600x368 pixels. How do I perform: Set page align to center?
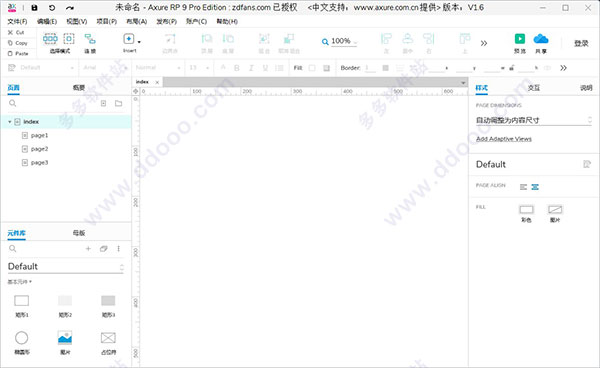[x=535, y=187]
